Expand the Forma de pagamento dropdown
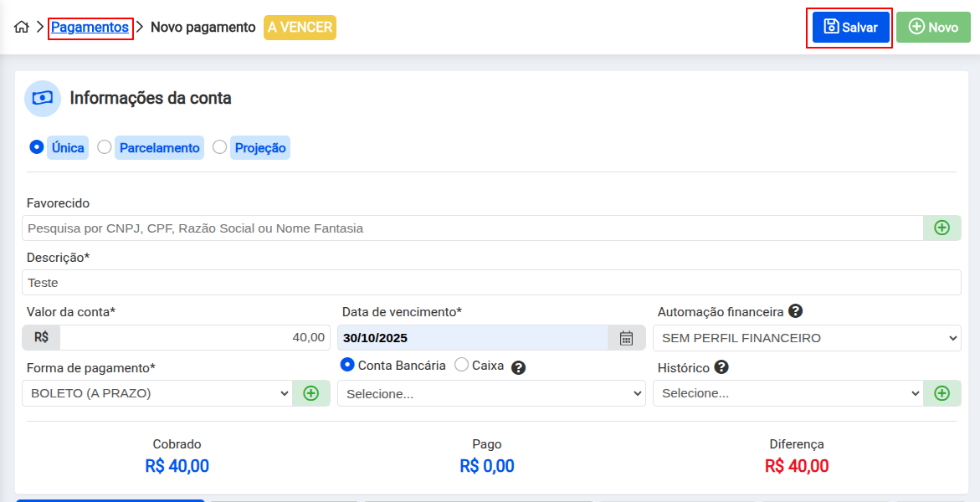The width and height of the screenshot is (980, 502). pos(156,393)
